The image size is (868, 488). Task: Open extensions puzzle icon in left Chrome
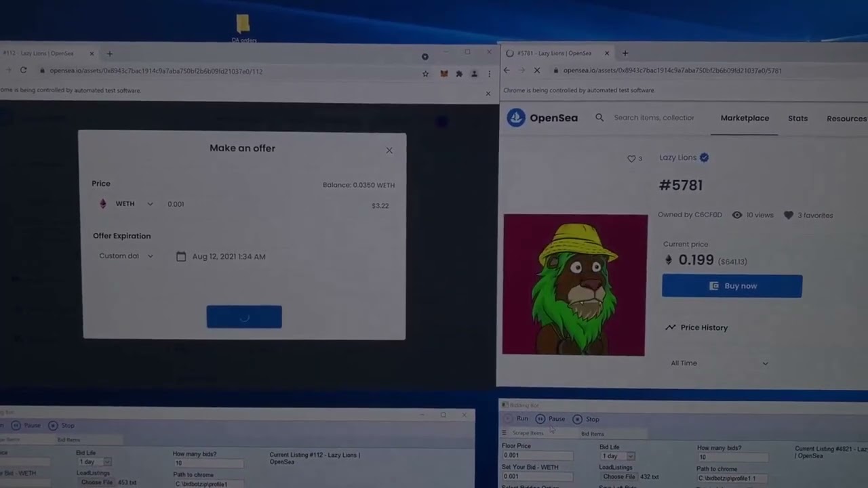click(x=459, y=73)
